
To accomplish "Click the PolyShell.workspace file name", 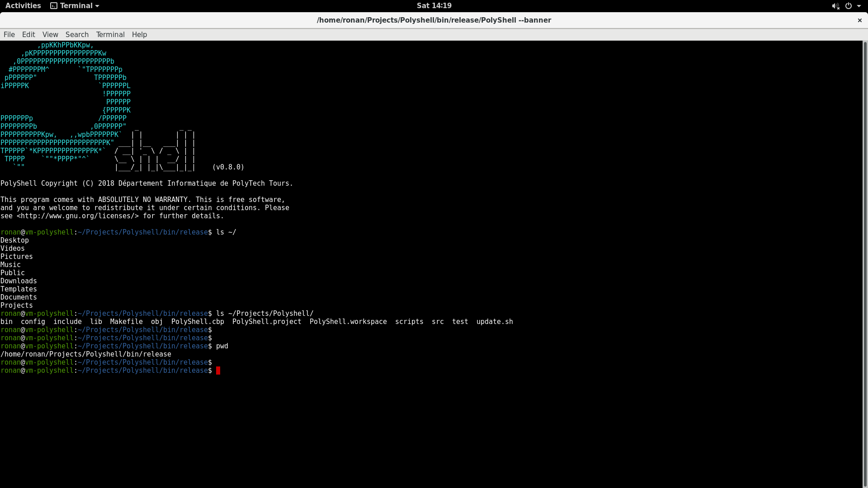I will click(348, 322).
